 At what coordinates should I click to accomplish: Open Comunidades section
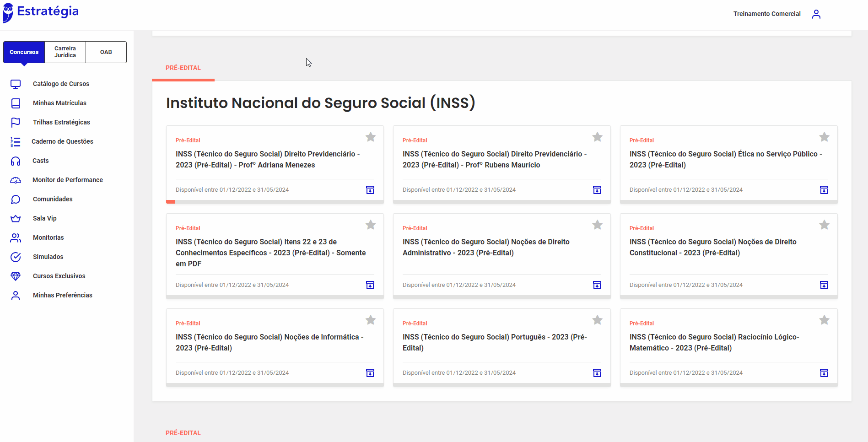click(53, 199)
